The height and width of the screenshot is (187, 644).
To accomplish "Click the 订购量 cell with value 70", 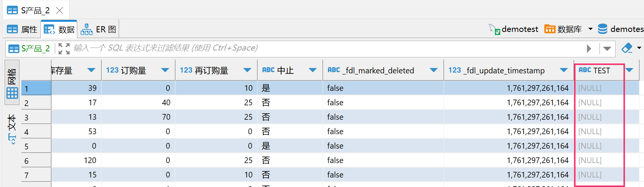I will click(138, 117).
